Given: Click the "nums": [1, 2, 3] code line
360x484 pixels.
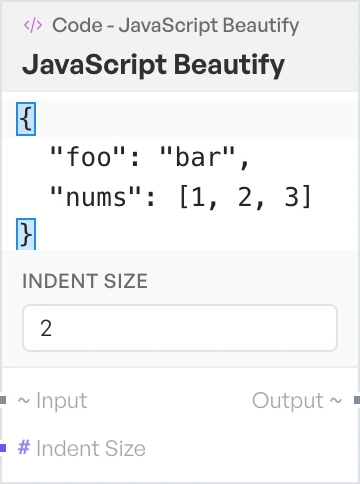Looking at the screenshot, I should [x=180, y=197].
